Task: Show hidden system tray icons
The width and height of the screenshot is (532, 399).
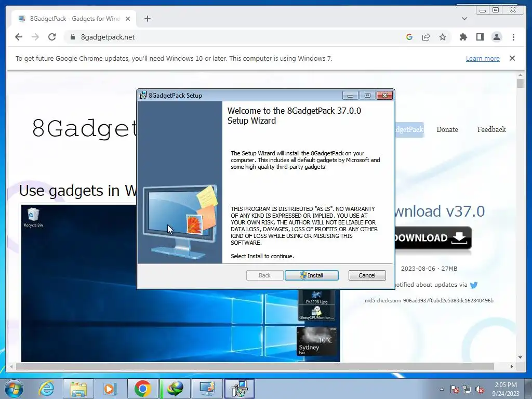Action: 442,389
